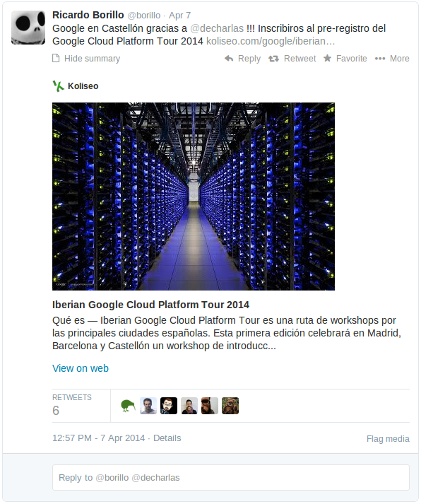The image size is (421, 504).
Task: Open the Ewok retweeter avatar
Action: click(230, 406)
